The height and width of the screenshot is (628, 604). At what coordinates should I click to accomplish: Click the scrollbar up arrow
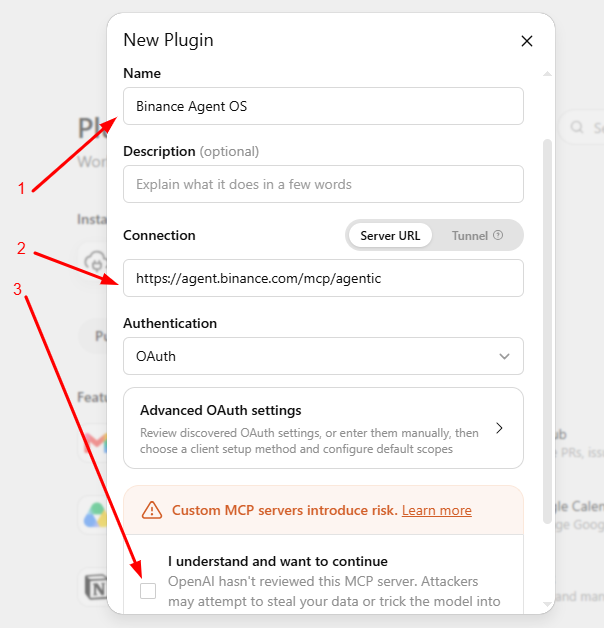547,74
